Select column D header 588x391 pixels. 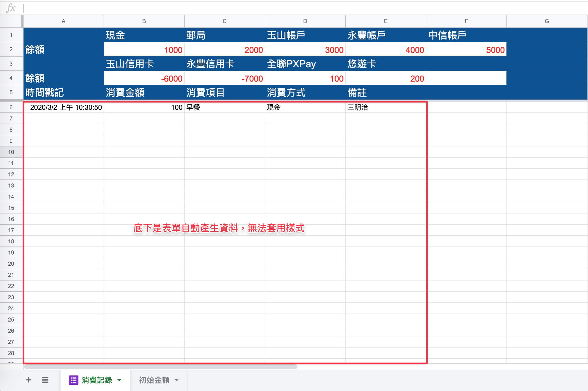click(x=305, y=21)
